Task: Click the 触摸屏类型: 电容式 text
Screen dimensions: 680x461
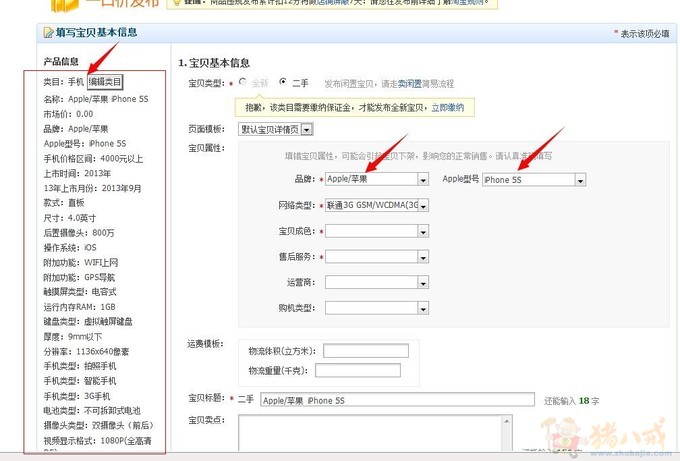Action: point(80,292)
